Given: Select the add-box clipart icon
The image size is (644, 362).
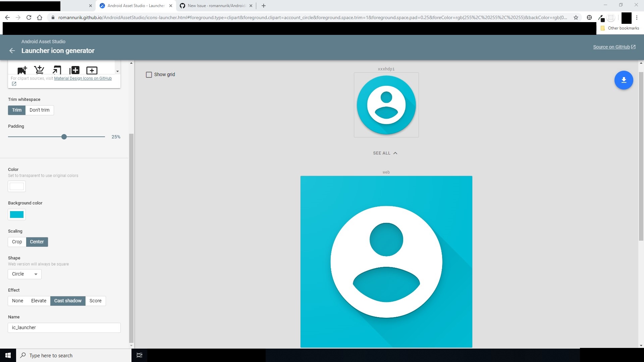Looking at the screenshot, I should (x=92, y=70).
